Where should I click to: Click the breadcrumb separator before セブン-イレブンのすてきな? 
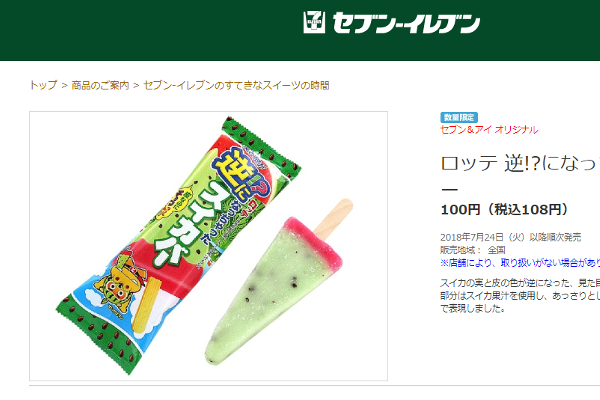136,85
